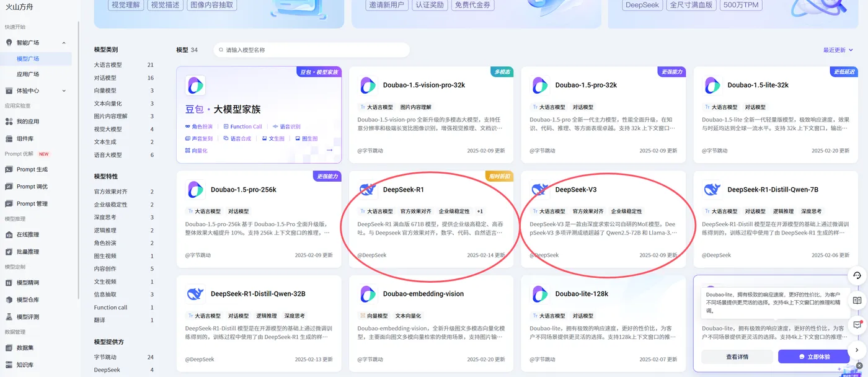Click the DeepSeek whale logo on DeepSeek-R1 card

tap(368, 190)
